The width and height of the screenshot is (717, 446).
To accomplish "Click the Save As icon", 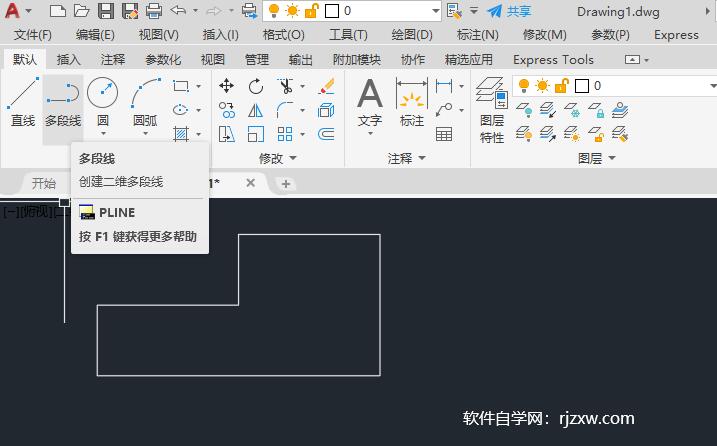I will tap(130, 11).
